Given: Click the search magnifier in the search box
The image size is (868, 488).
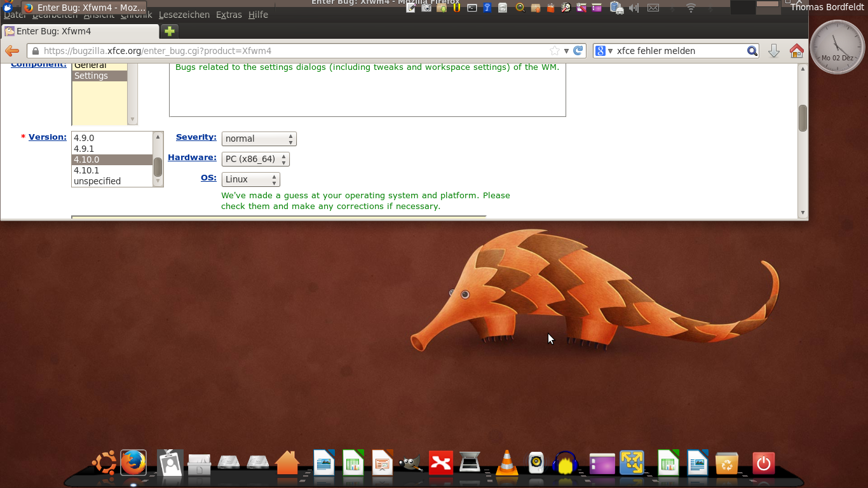Looking at the screenshot, I should (x=752, y=51).
